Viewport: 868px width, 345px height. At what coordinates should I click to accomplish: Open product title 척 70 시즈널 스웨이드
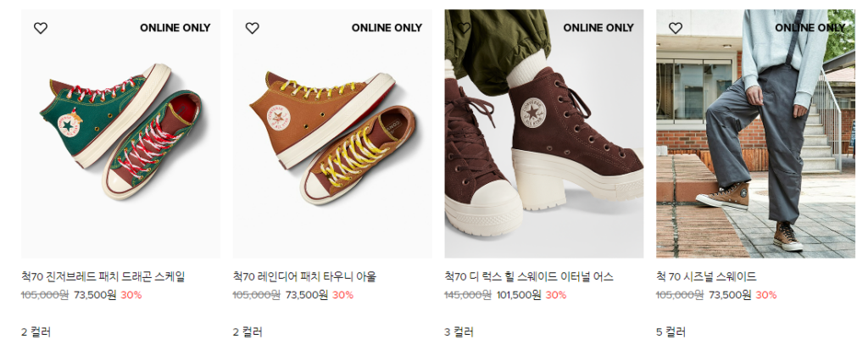706,276
